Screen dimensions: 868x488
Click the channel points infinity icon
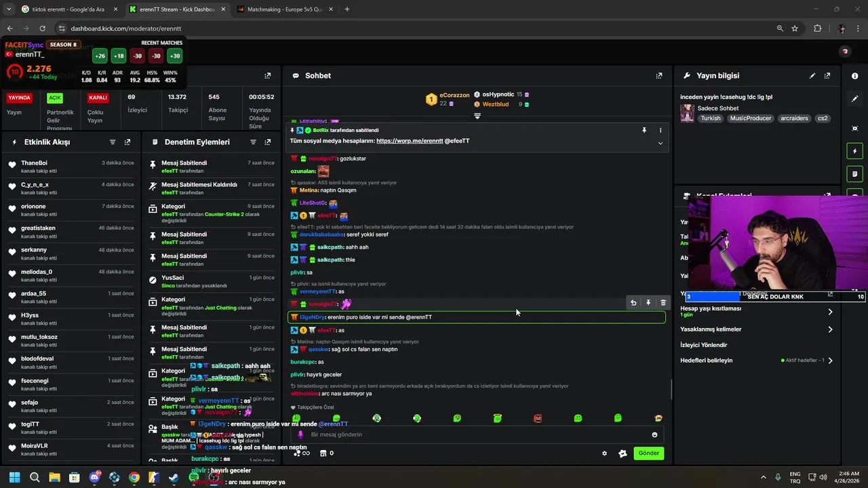(302, 453)
